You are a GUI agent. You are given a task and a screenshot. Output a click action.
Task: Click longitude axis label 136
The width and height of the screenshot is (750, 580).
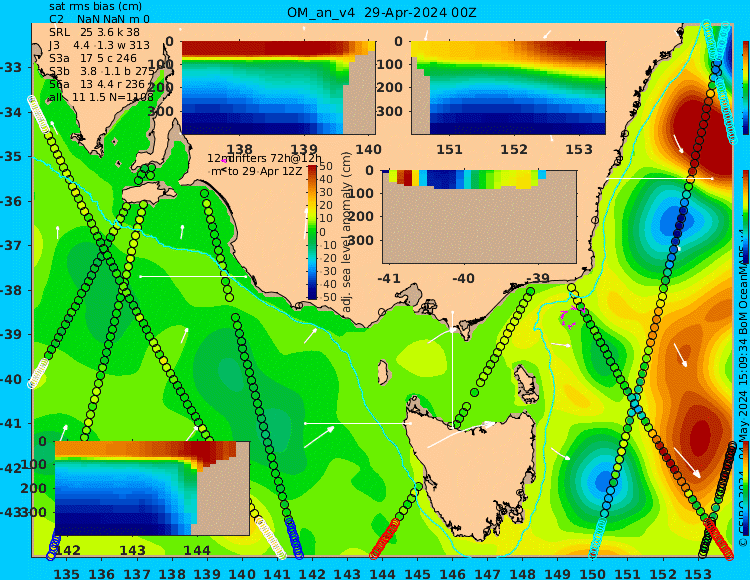102,573
